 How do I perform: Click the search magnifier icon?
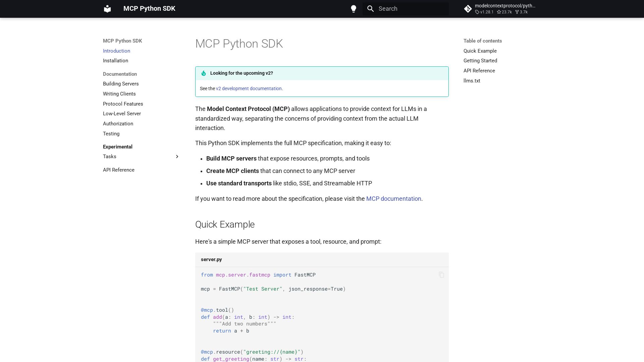click(x=371, y=9)
